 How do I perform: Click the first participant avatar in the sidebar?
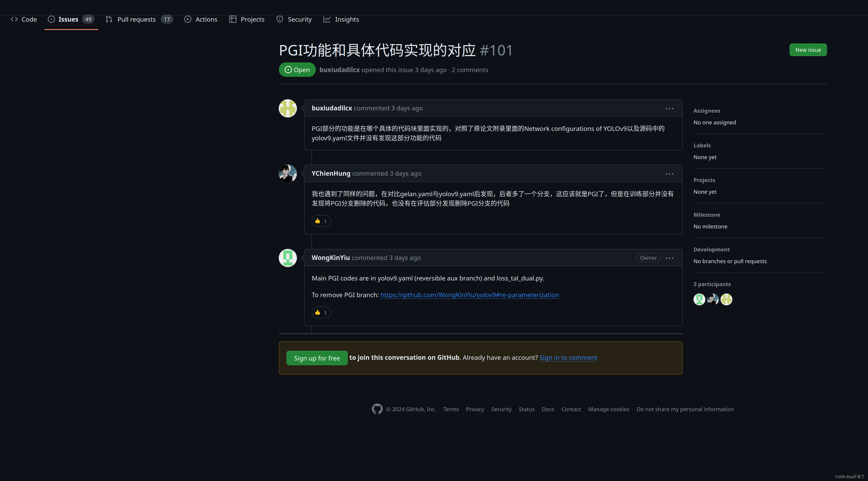tap(699, 299)
